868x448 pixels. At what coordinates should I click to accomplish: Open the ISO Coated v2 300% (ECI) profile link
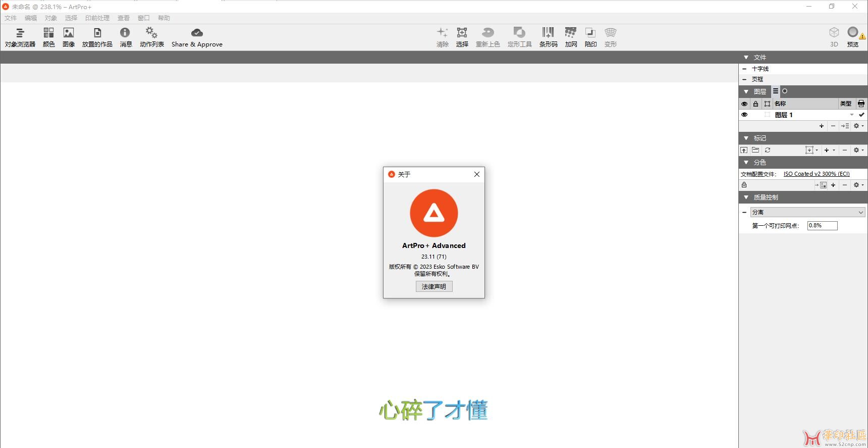[817, 174]
